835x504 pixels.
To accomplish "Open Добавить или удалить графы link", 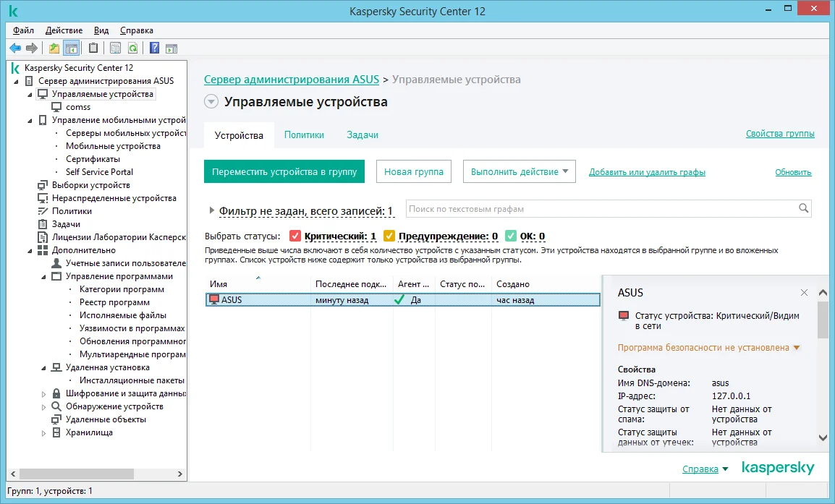I will 647,172.
